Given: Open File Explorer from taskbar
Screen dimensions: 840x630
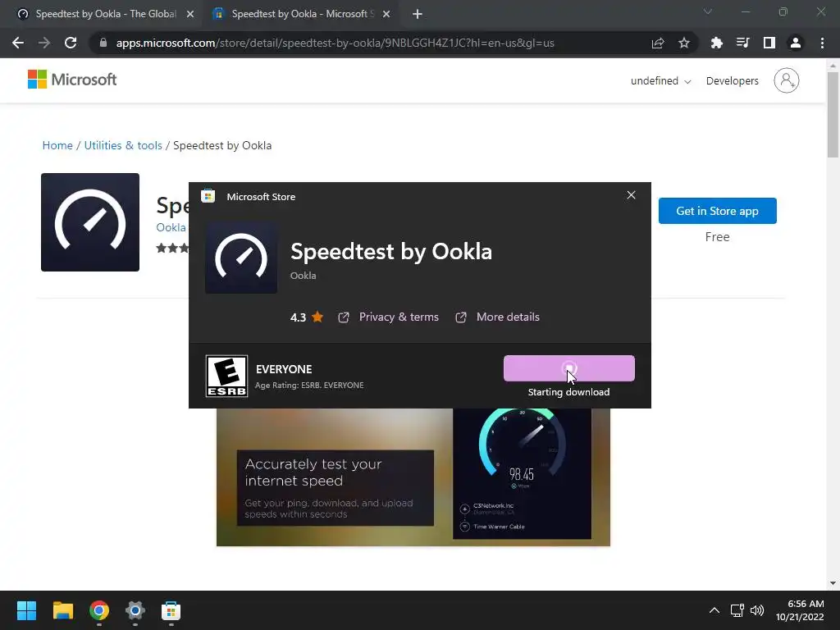Looking at the screenshot, I should pos(62,610).
